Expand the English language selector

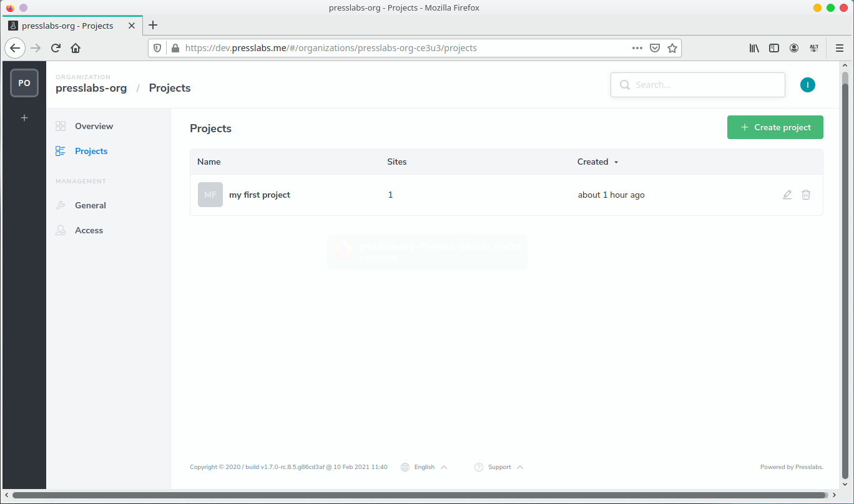click(425, 467)
